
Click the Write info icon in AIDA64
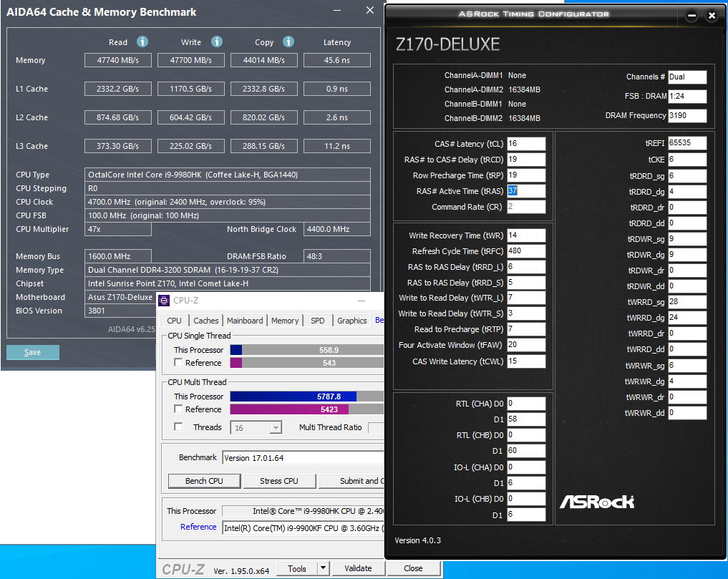coord(216,42)
